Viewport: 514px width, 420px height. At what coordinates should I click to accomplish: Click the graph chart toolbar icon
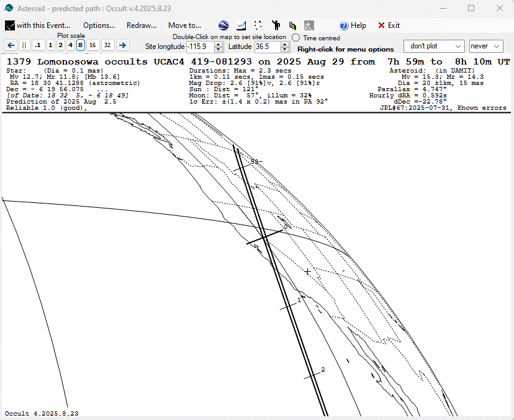(x=241, y=25)
